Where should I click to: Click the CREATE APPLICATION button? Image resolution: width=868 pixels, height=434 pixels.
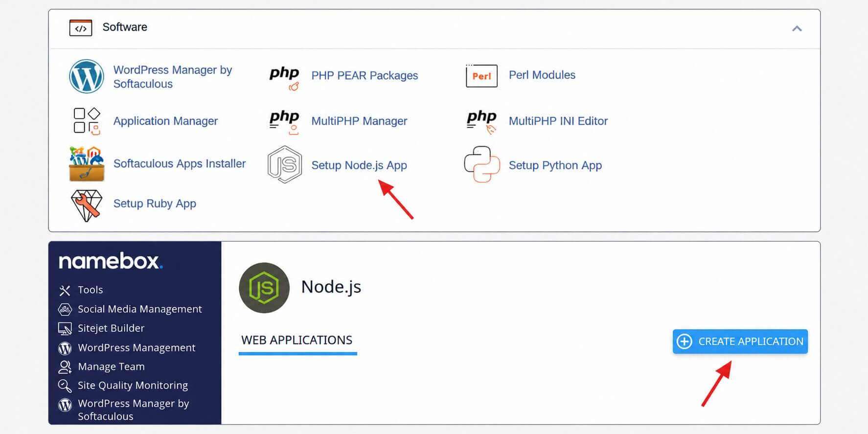pos(740,342)
